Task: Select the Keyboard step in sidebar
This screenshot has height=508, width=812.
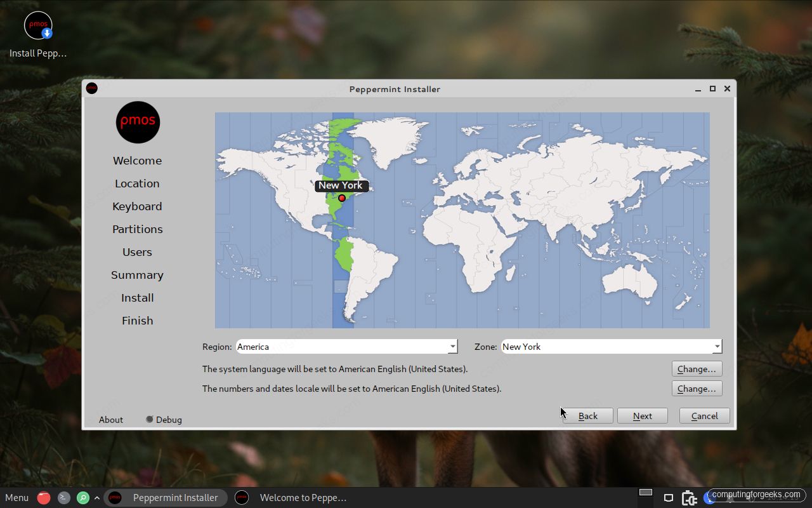Action: click(138, 206)
